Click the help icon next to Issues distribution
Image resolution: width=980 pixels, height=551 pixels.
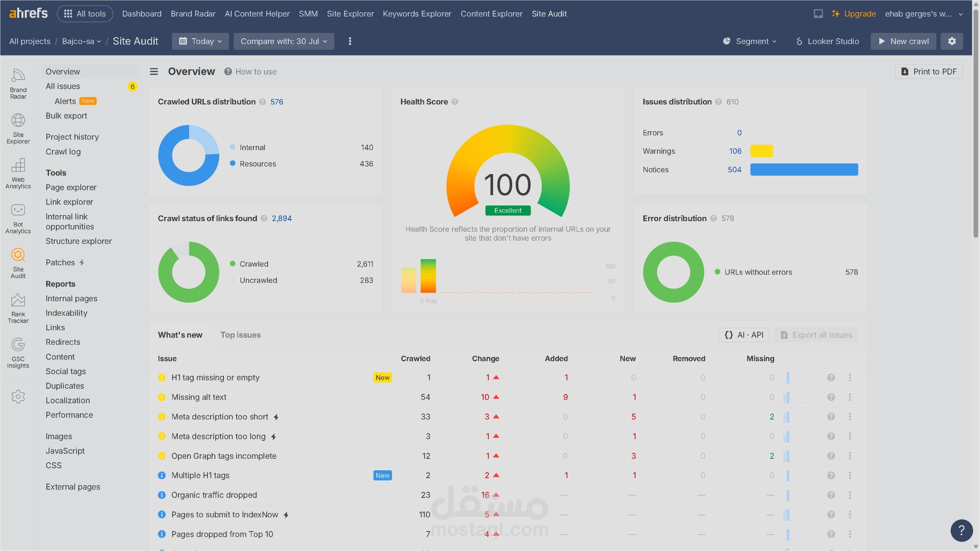point(718,102)
